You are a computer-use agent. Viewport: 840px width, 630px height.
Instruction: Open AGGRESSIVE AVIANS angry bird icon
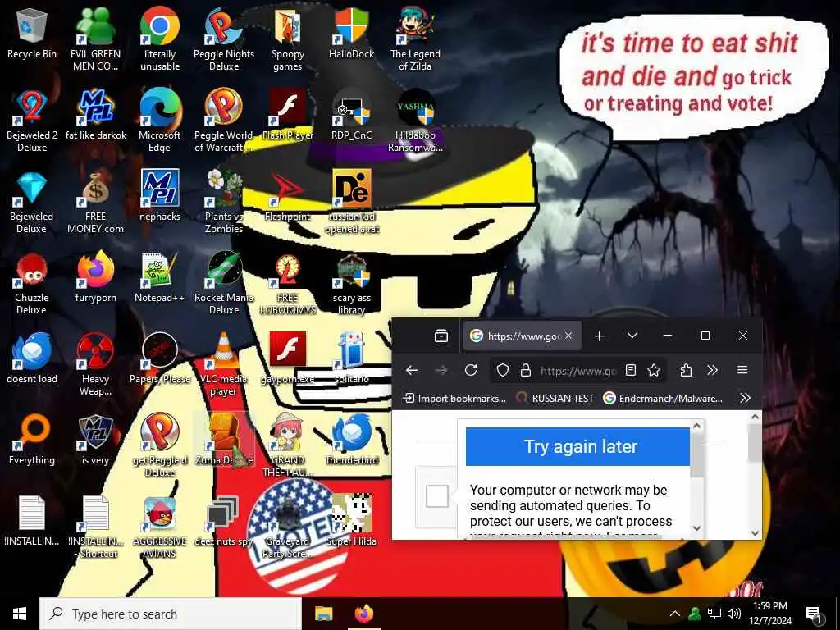coord(160,527)
